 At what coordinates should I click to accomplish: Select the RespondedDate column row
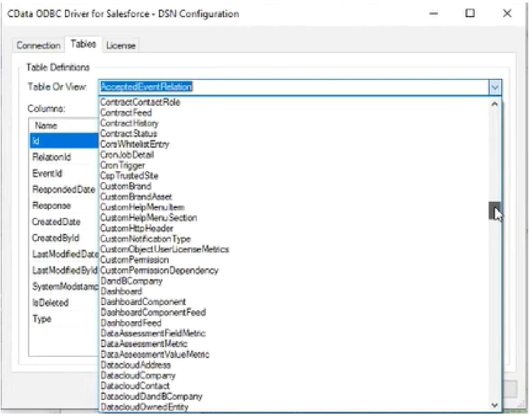pos(64,189)
